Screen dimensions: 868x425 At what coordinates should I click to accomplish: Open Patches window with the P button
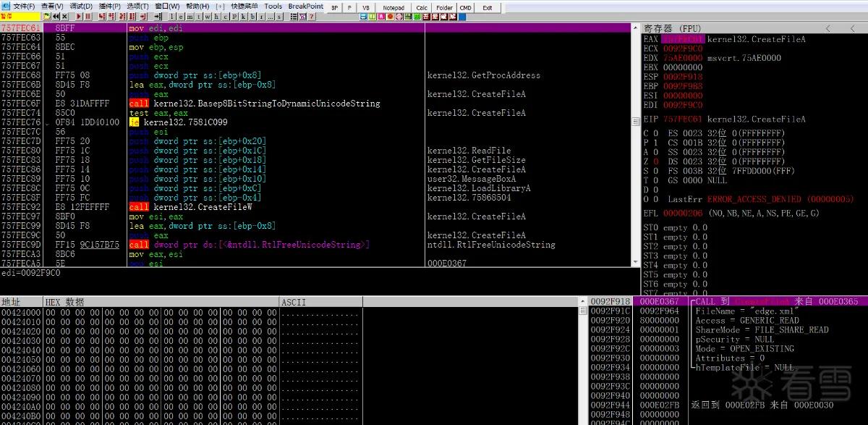coord(234,16)
